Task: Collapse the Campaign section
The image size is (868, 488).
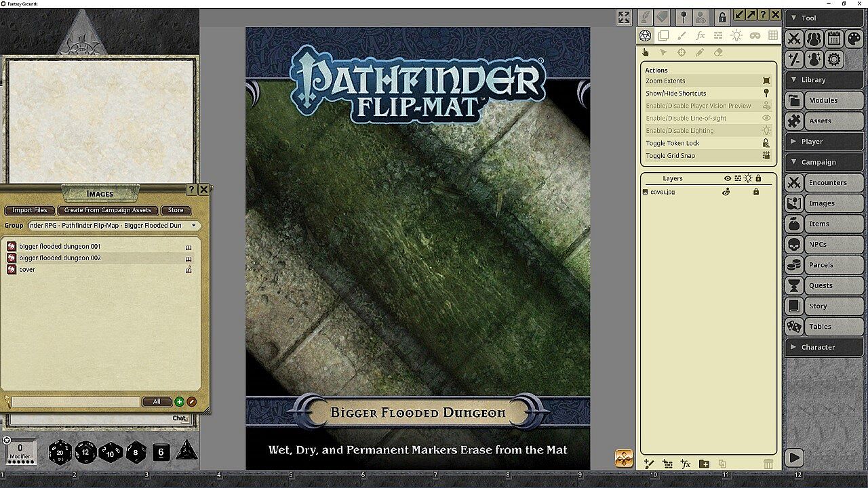Action: (x=824, y=162)
